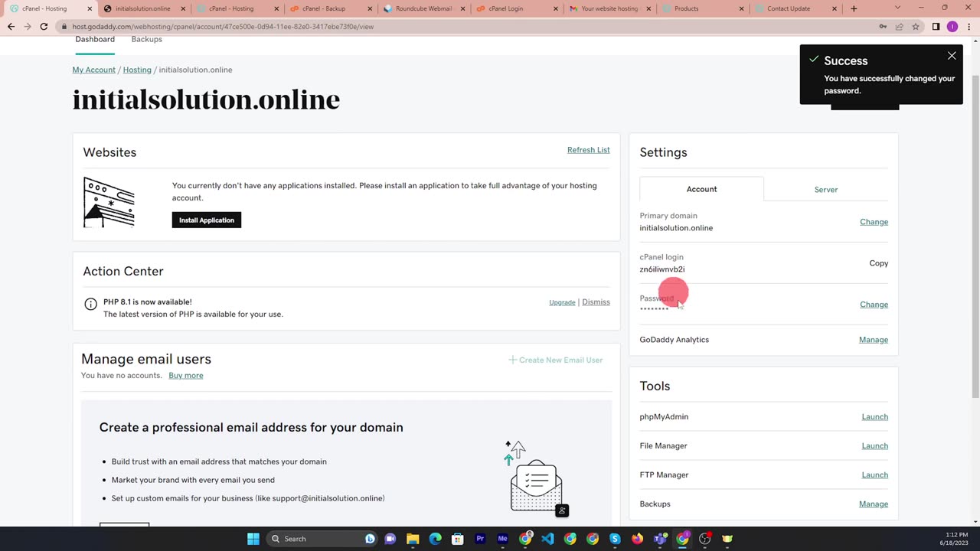Image resolution: width=980 pixels, height=551 pixels.
Task: Dismiss the PHP 8.1 notice
Action: click(596, 302)
